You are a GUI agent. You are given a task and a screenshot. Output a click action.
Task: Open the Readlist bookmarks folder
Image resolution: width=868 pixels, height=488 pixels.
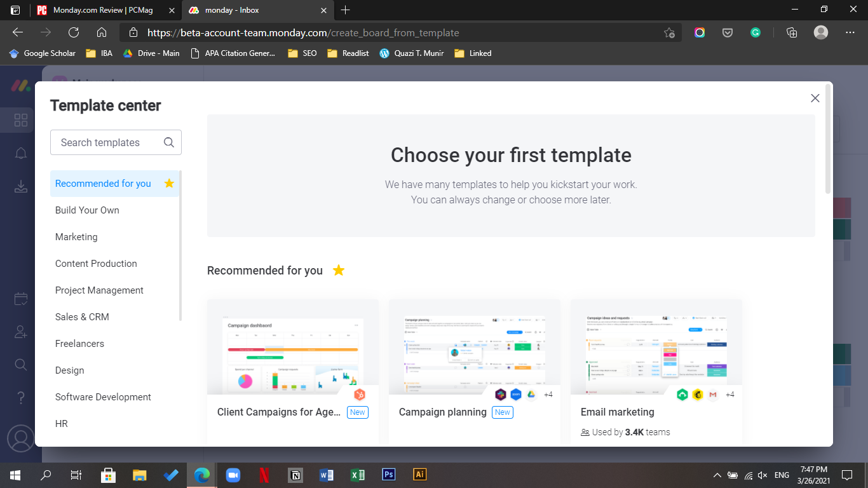[x=348, y=53]
